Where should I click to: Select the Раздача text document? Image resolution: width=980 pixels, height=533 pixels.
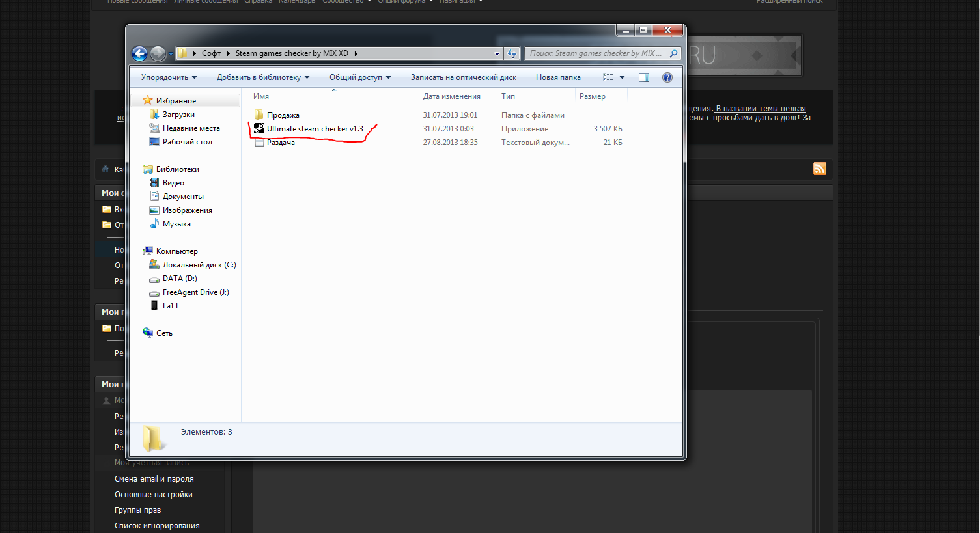[281, 143]
